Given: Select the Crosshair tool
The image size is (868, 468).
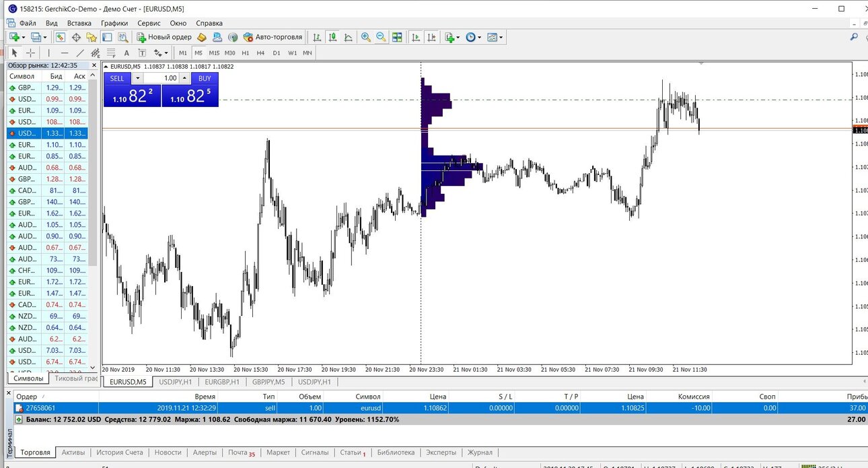Looking at the screenshot, I should tap(30, 53).
